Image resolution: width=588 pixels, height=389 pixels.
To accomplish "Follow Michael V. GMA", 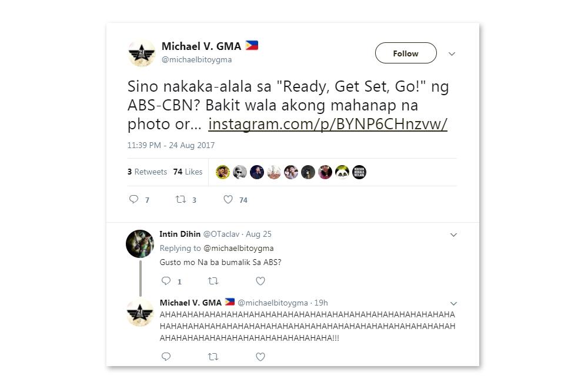I will pos(406,53).
